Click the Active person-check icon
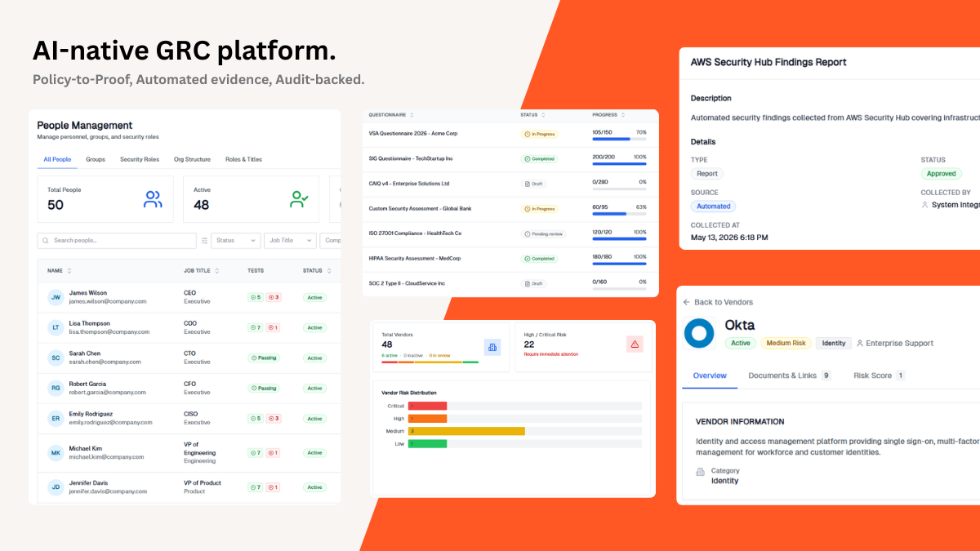 coord(299,199)
